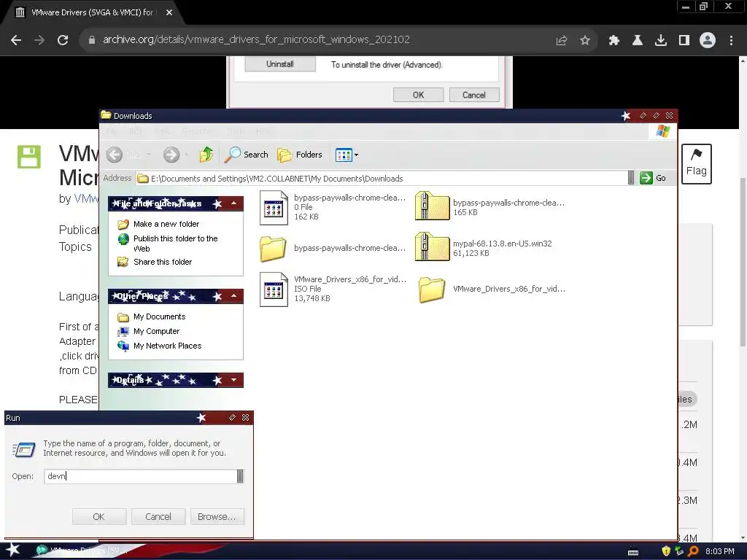Open the browser three-dot menu
This screenshot has height=560, width=747.
click(x=731, y=41)
